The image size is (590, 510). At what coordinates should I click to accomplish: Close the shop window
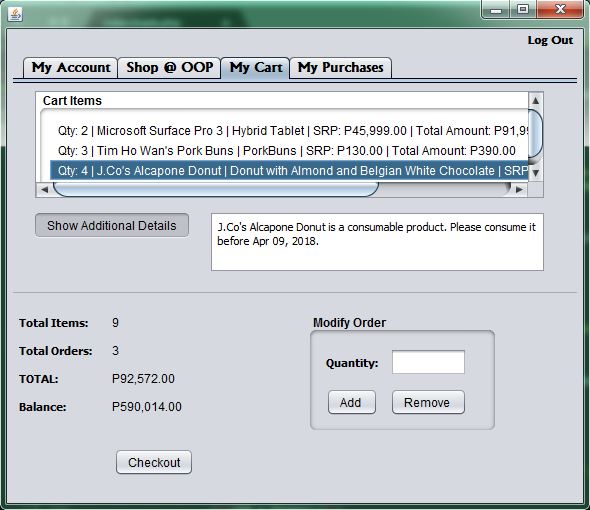point(560,10)
